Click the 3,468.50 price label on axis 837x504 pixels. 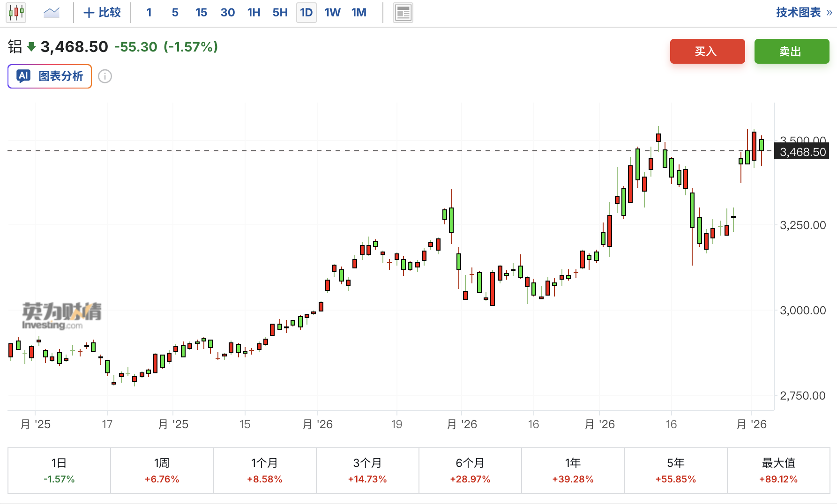pos(802,152)
